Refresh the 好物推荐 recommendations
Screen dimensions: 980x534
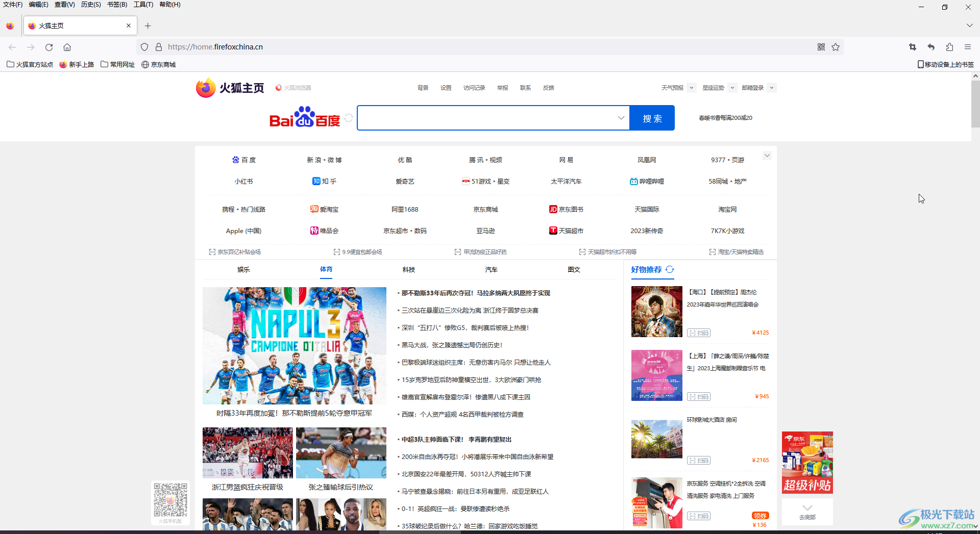click(x=670, y=269)
